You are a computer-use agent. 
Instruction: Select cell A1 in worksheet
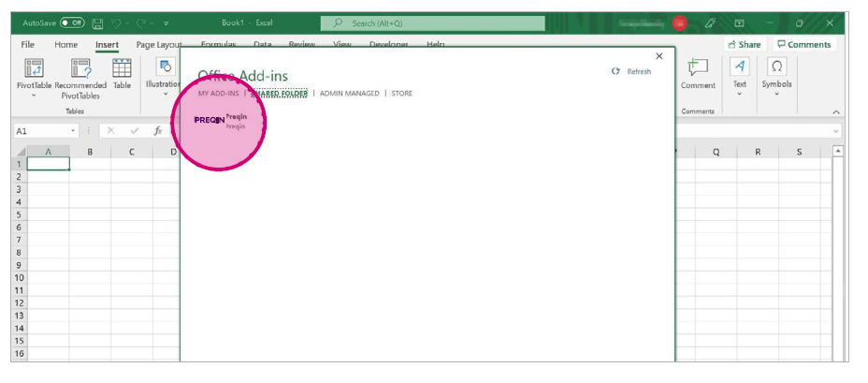click(x=48, y=164)
